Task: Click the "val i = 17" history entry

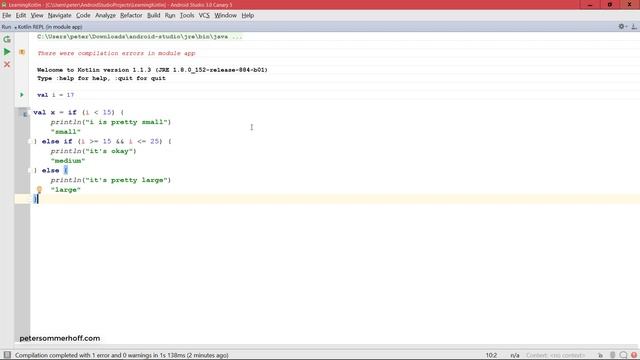Action: [56, 95]
